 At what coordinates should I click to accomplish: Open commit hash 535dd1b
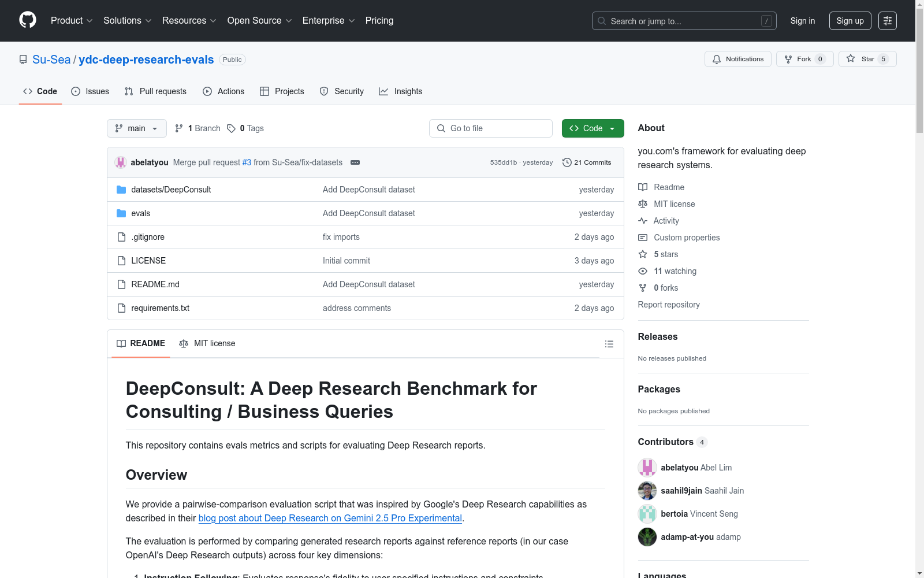tap(504, 162)
